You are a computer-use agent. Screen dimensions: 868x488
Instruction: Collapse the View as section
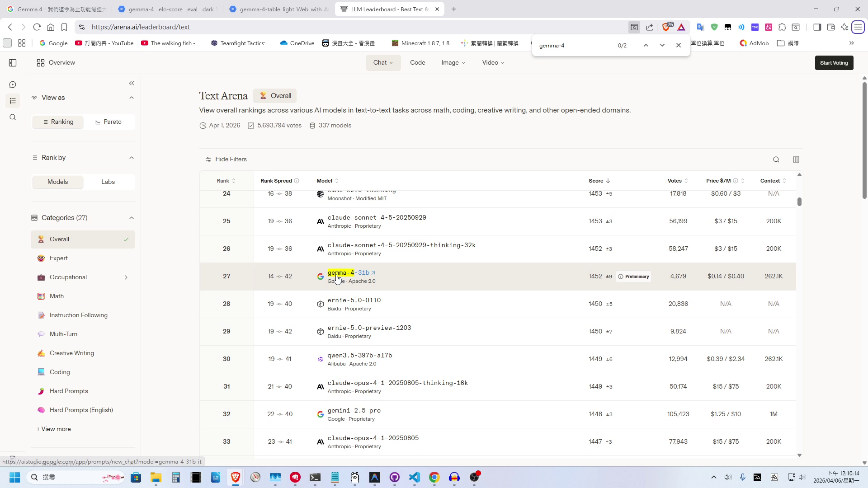pyautogui.click(x=132, y=98)
